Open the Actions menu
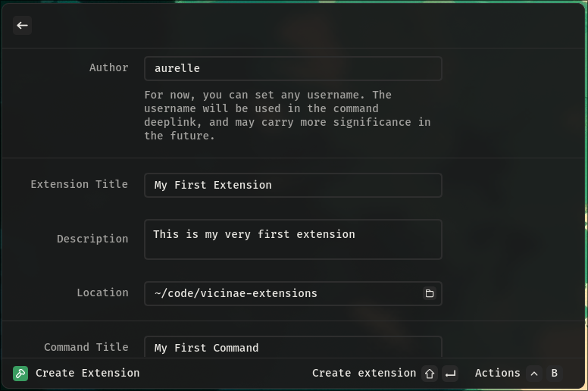The image size is (588, 391). tap(498, 373)
